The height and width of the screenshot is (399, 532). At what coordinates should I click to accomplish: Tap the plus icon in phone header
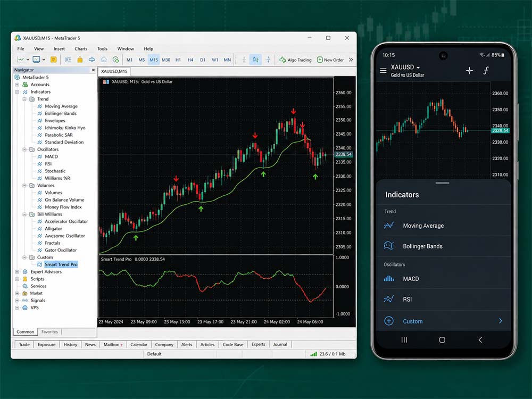pyautogui.click(x=469, y=70)
